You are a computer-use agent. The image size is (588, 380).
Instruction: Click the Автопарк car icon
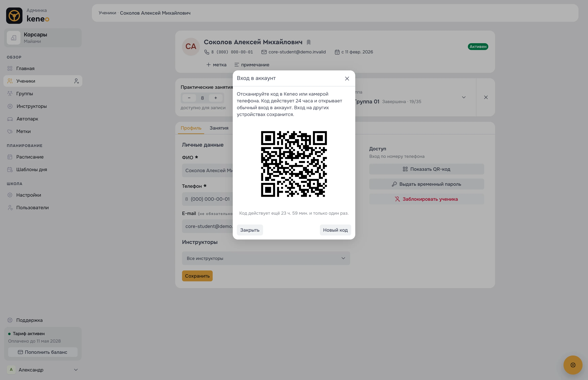click(x=10, y=119)
